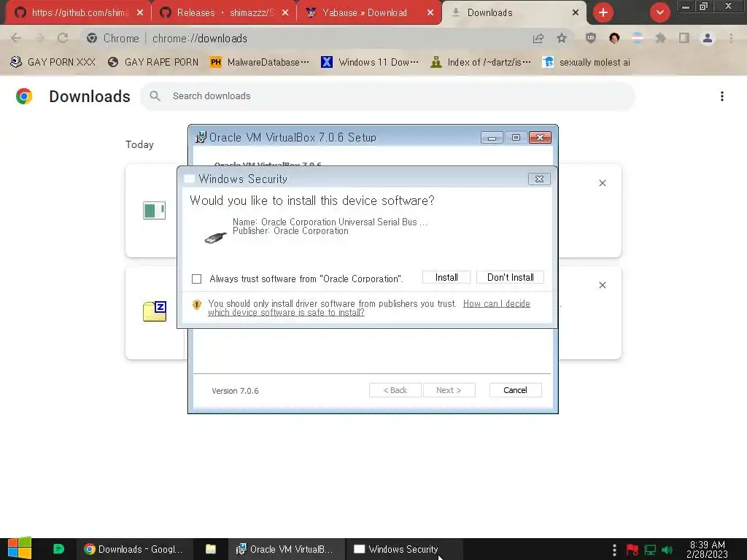Open the taskbar clock and date
Screen dimensions: 747x560
(707, 549)
